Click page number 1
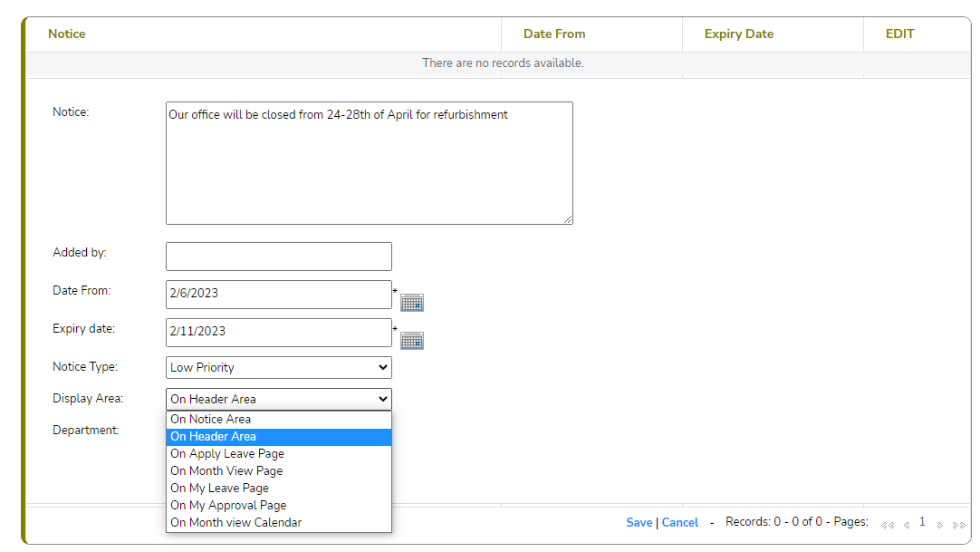The image size is (980, 552). point(922,522)
